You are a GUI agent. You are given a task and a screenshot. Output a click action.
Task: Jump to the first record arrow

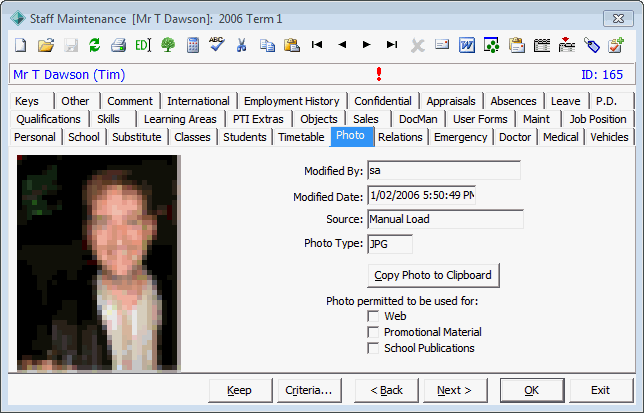317,44
